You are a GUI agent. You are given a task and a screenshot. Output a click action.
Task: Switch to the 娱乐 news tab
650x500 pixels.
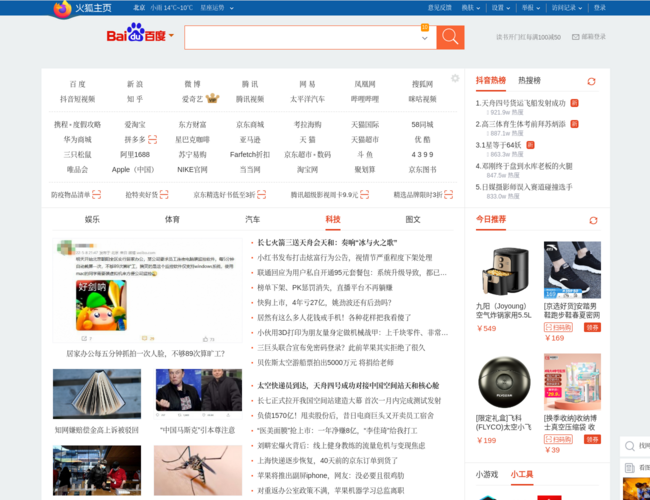(92, 219)
